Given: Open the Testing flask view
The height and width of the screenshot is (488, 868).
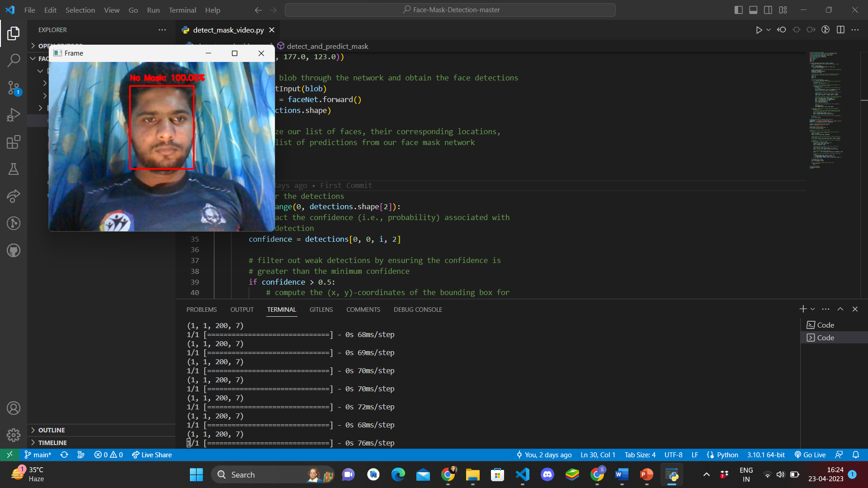Looking at the screenshot, I should (14, 169).
